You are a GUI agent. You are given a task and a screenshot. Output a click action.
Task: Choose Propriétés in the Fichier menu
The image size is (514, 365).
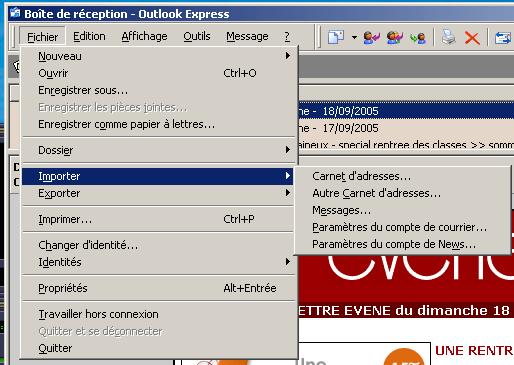click(159, 288)
